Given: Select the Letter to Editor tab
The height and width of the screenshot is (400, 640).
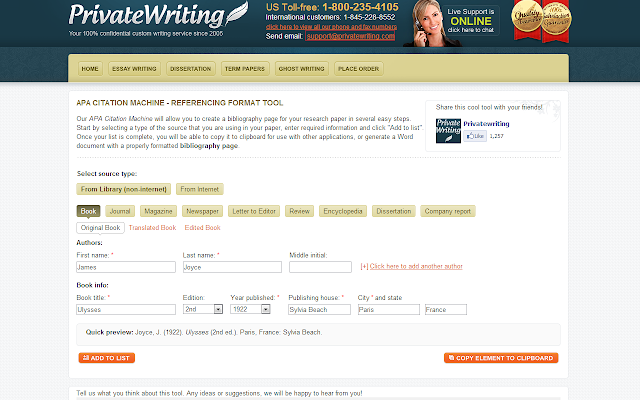Looking at the screenshot, I should (254, 211).
